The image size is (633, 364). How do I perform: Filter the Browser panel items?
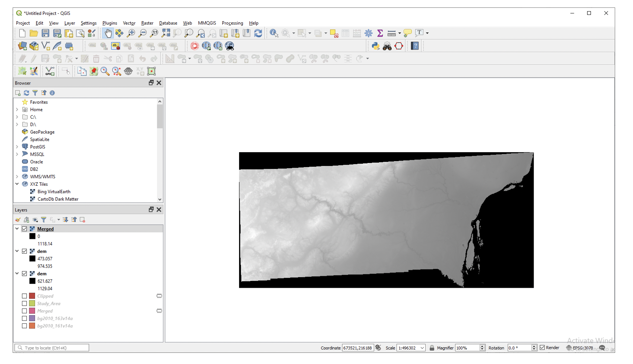[x=35, y=93]
